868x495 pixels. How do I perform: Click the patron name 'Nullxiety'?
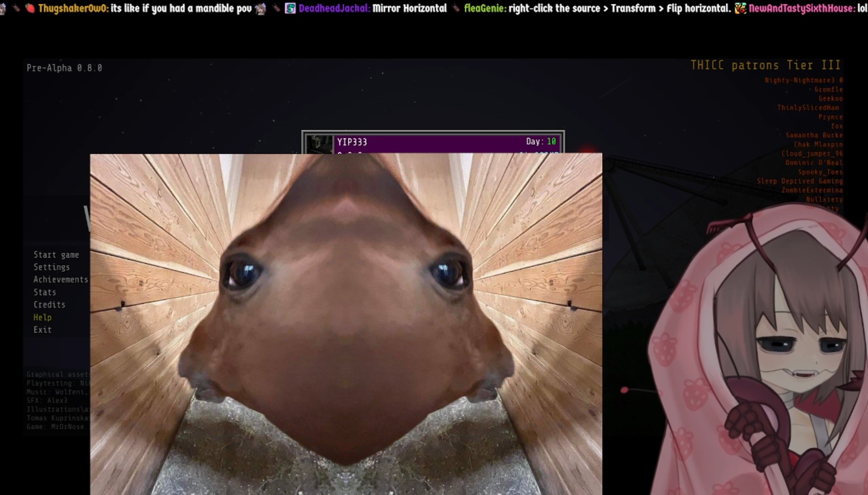[824, 199]
